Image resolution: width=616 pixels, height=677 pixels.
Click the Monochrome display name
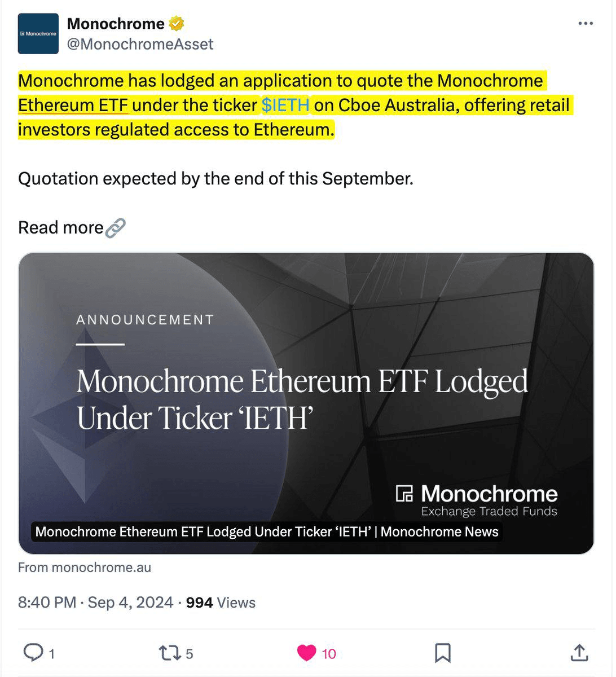[x=116, y=24]
